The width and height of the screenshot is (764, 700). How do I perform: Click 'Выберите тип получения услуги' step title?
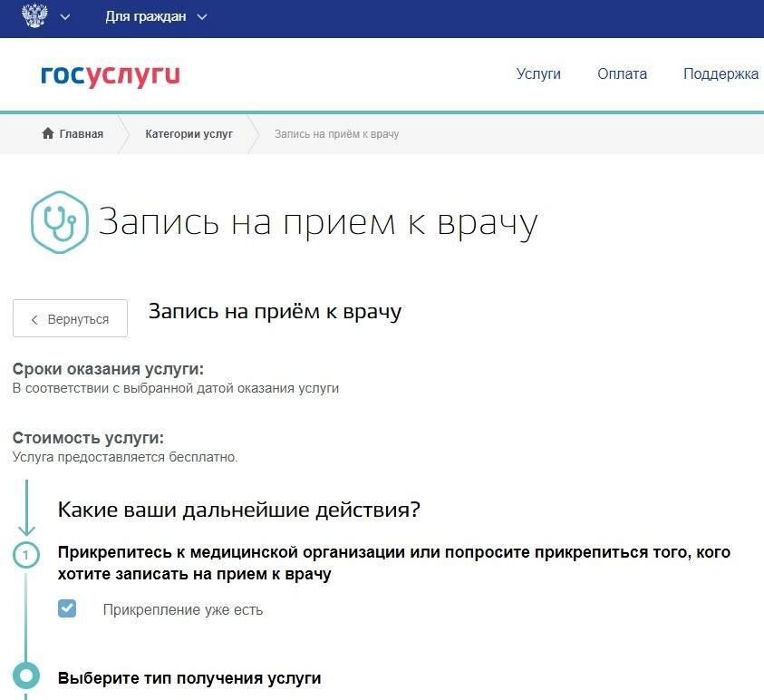pos(189,678)
